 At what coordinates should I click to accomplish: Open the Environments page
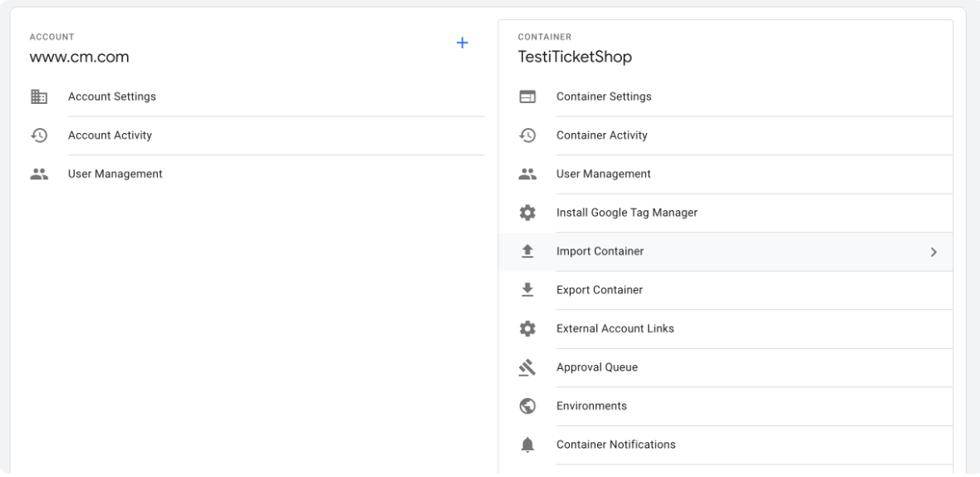point(590,406)
